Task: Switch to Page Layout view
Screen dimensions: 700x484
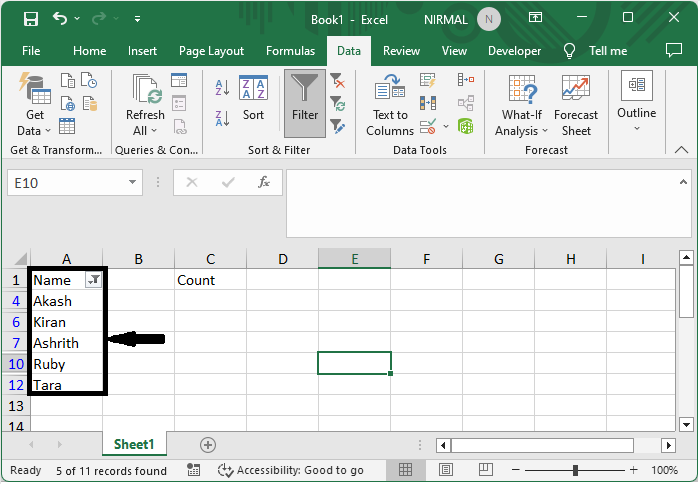Action: click(x=446, y=470)
